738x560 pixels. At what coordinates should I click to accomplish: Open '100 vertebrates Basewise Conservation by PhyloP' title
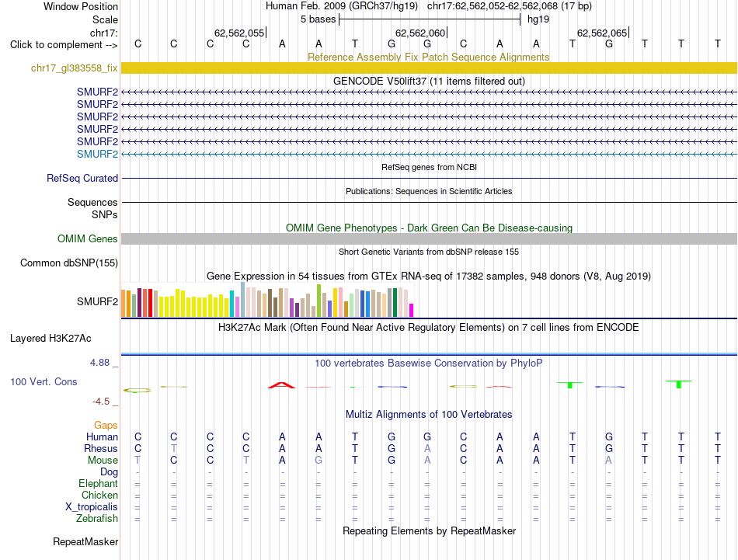(x=429, y=363)
